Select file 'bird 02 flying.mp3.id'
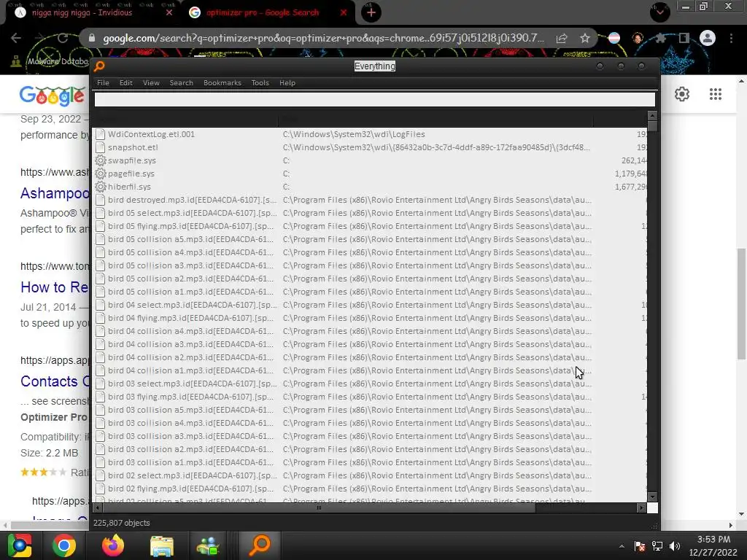The image size is (747, 560). (x=191, y=489)
